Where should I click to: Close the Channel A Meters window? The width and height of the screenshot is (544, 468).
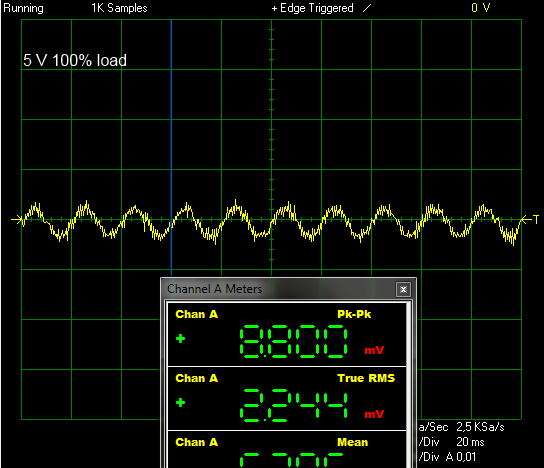tap(403, 289)
